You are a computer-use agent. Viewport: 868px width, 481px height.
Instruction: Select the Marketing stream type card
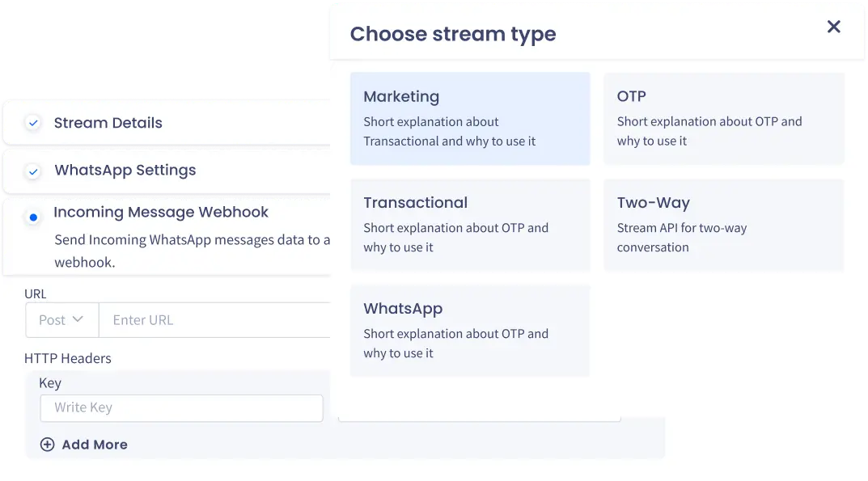(470, 119)
